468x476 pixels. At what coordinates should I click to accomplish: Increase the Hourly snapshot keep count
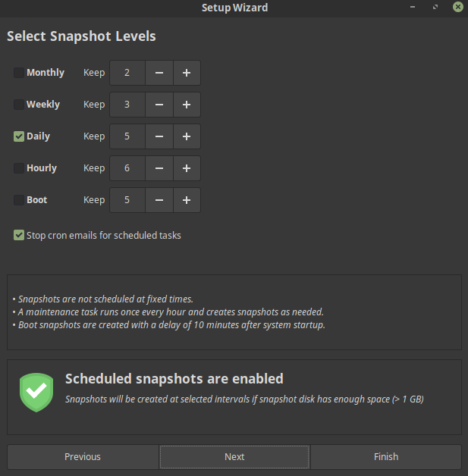[x=187, y=168]
